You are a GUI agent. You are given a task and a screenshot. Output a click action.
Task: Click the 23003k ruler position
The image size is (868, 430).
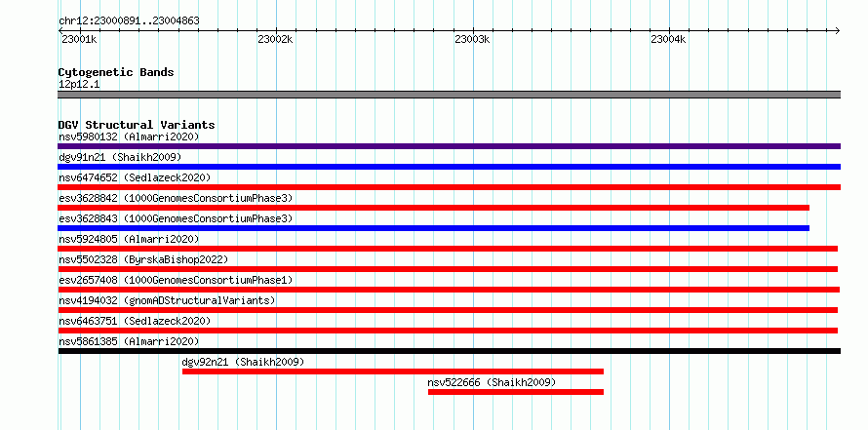[x=472, y=39]
